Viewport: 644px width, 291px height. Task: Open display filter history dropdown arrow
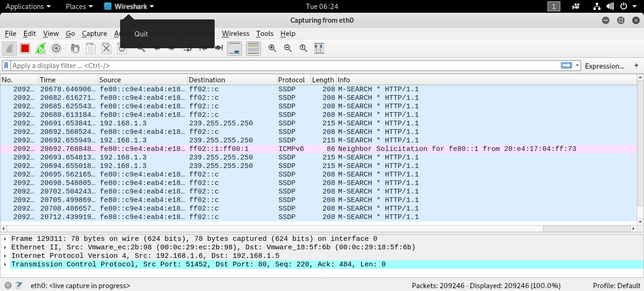point(577,66)
